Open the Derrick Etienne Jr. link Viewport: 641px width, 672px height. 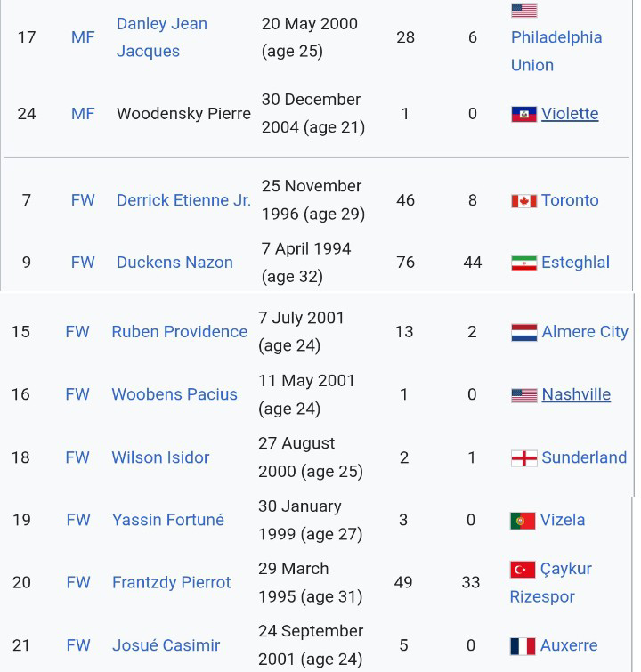pyautogui.click(x=183, y=200)
